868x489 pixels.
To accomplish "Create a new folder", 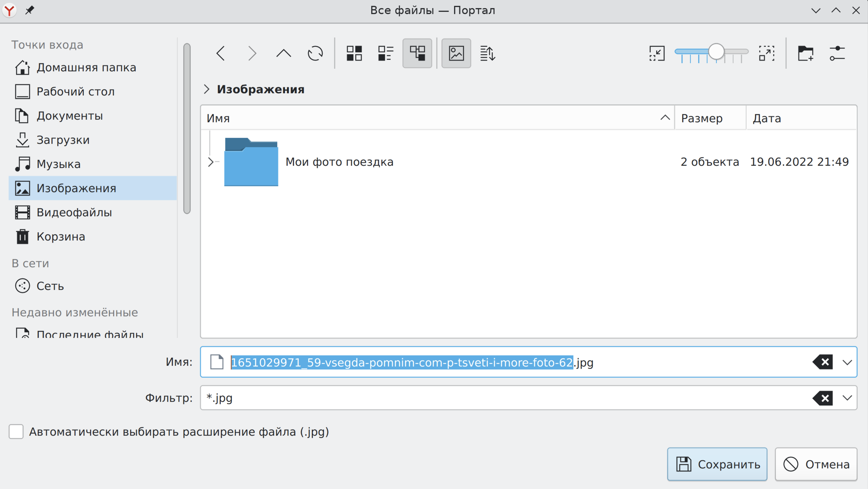I will click(x=806, y=53).
